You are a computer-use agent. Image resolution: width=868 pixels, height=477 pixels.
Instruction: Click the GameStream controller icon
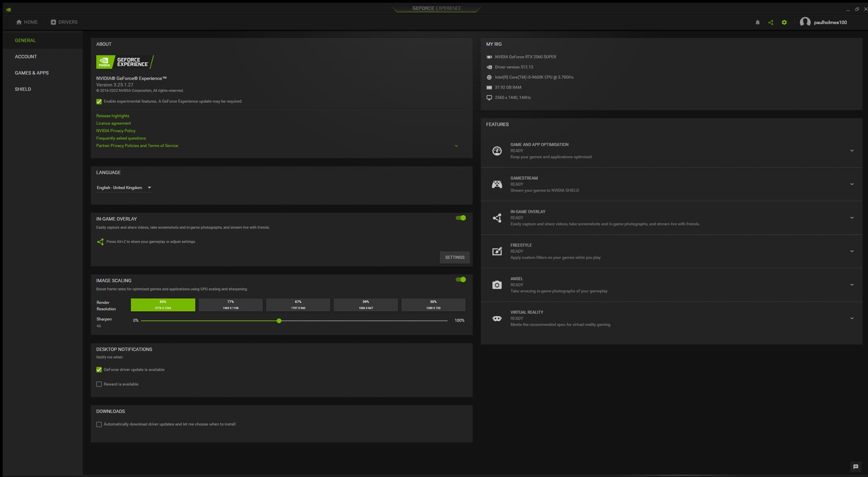click(497, 184)
